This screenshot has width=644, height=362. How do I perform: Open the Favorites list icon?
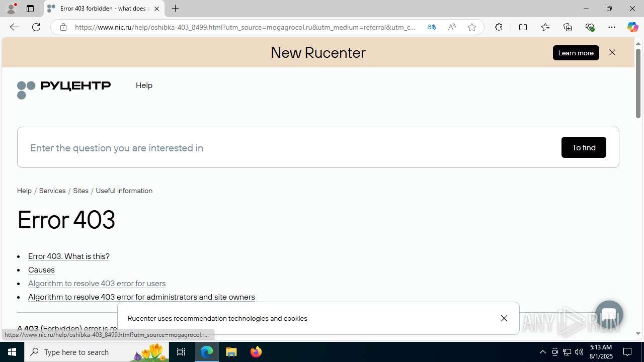(545, 27)
